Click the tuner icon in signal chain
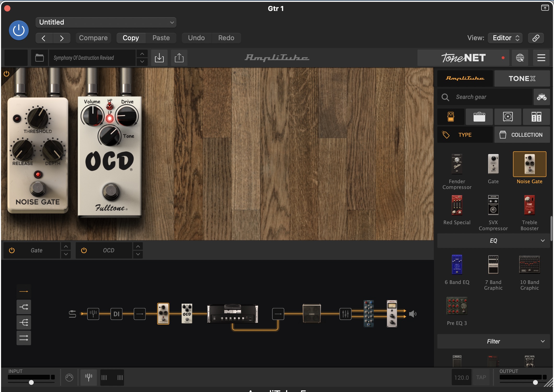The height and width of the screenshot is (392, 554). [x=93, y=314]
